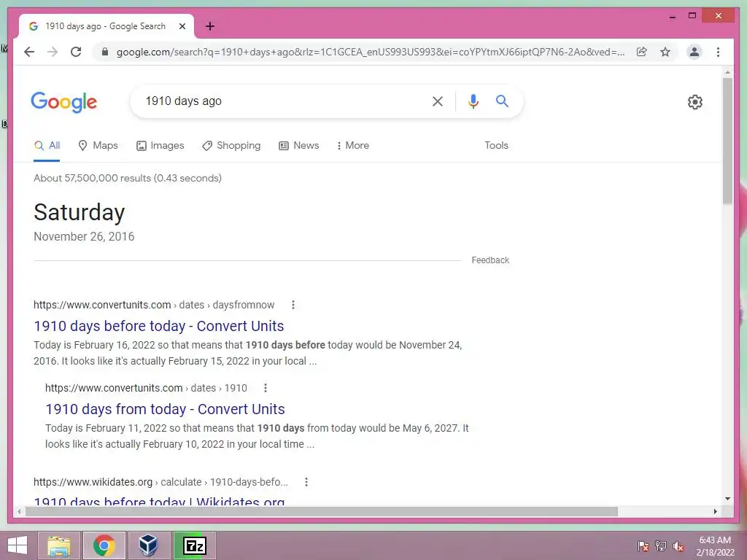Open Windows Start menu

point(18,545)
